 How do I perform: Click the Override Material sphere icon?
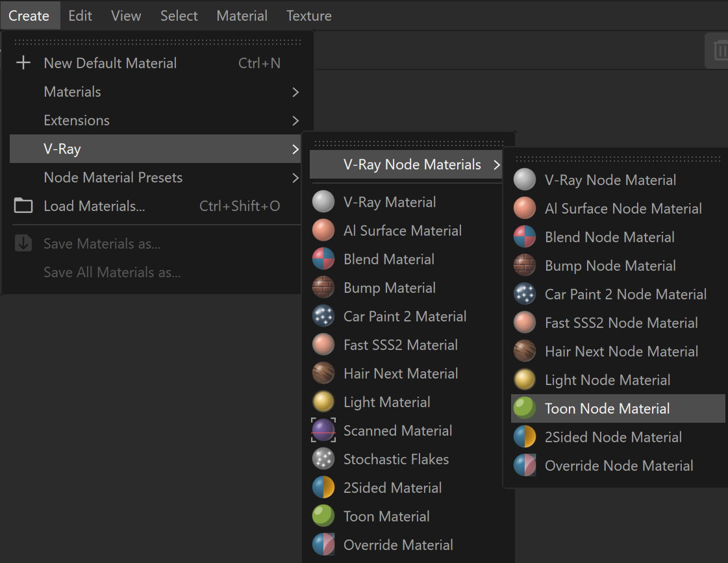tap(323, 544)
